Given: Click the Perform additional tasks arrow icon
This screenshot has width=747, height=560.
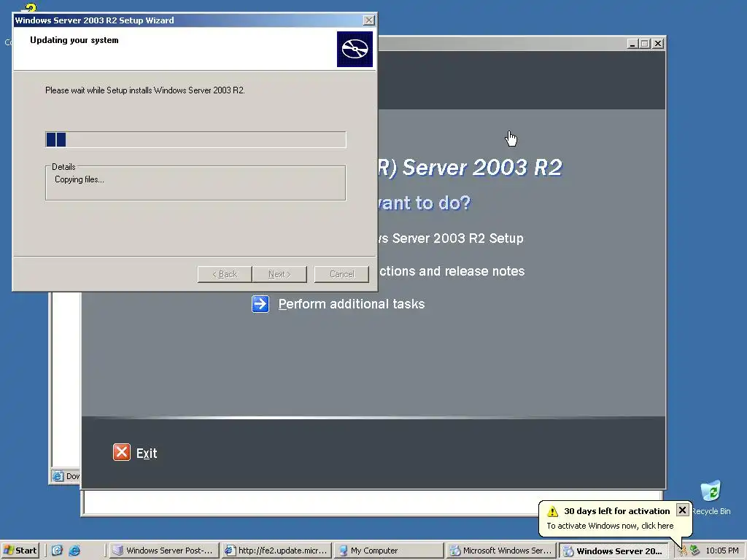Looking at the screenshot, I should pyautogui.click(x=260, y=304).
